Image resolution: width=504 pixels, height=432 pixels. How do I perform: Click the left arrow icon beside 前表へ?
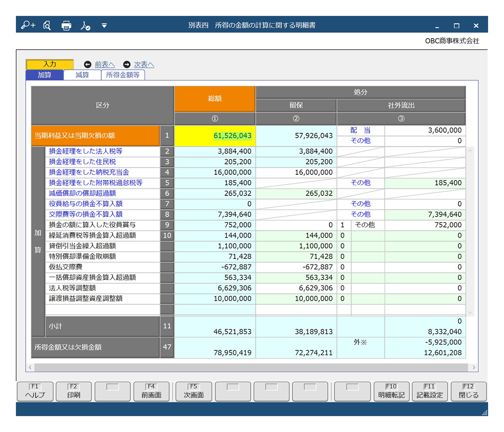[87, 64]
